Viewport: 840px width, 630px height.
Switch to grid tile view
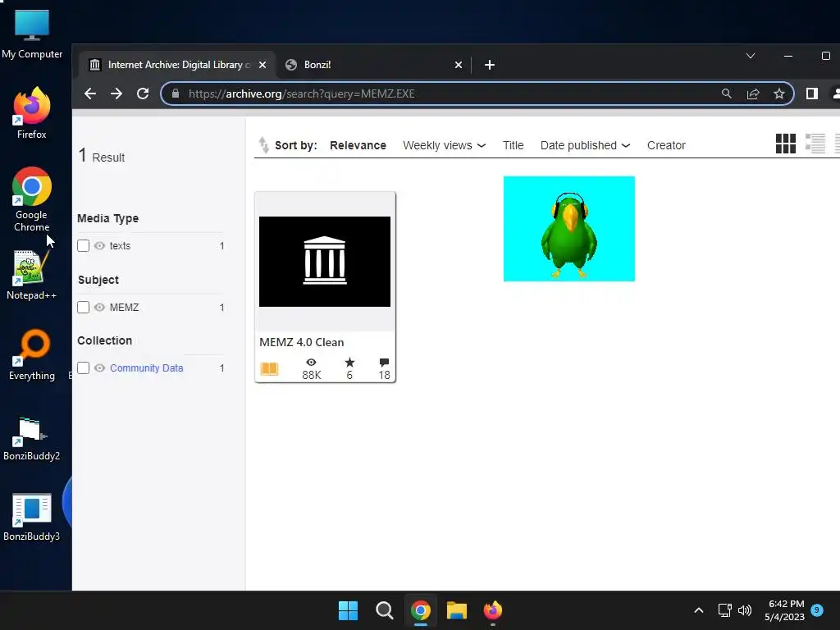point(785,144)
